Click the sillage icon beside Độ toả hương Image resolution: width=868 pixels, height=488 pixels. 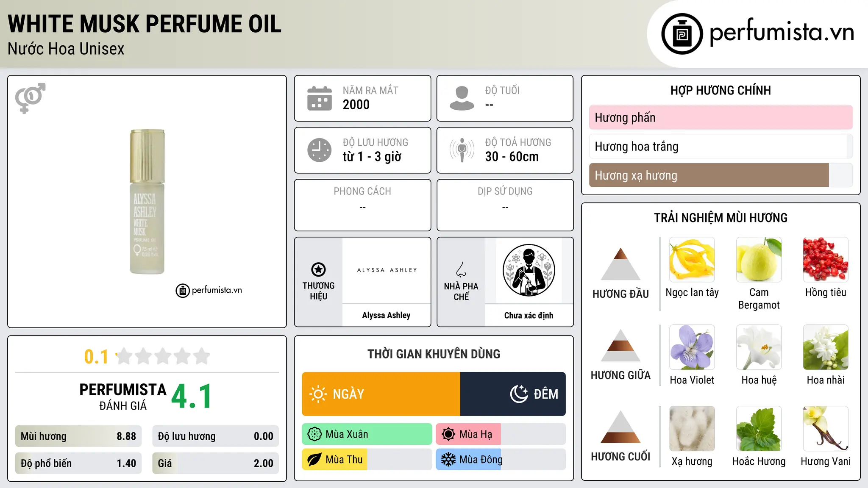pyautogui.click(x=462, y=150)
